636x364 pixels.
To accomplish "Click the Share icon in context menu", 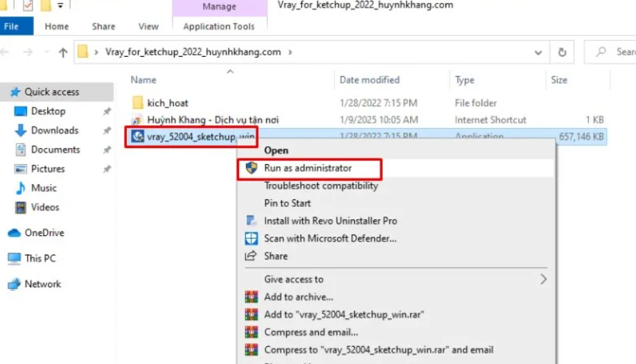I will (251, 256).
